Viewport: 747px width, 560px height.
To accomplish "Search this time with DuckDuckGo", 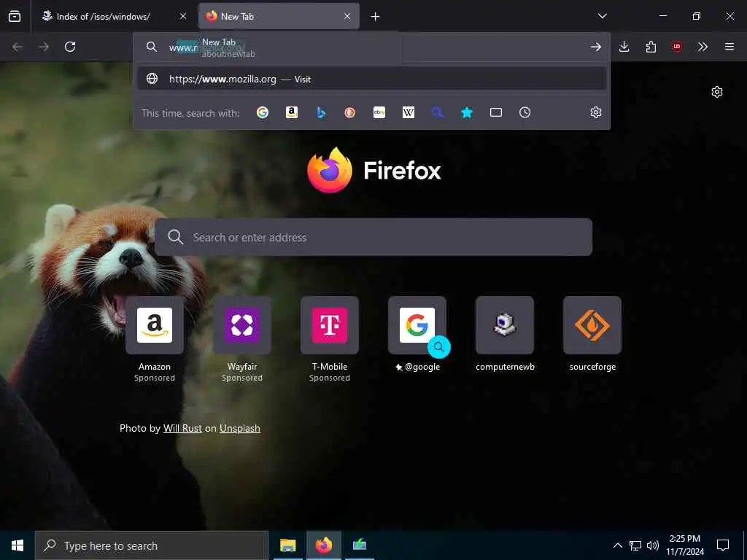I will point(350,112).
